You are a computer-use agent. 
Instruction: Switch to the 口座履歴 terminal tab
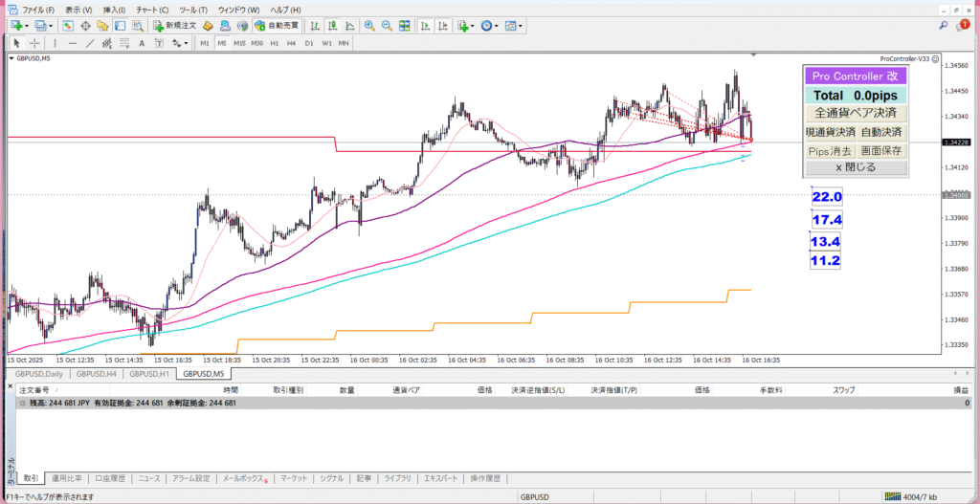tap(108, 477)
